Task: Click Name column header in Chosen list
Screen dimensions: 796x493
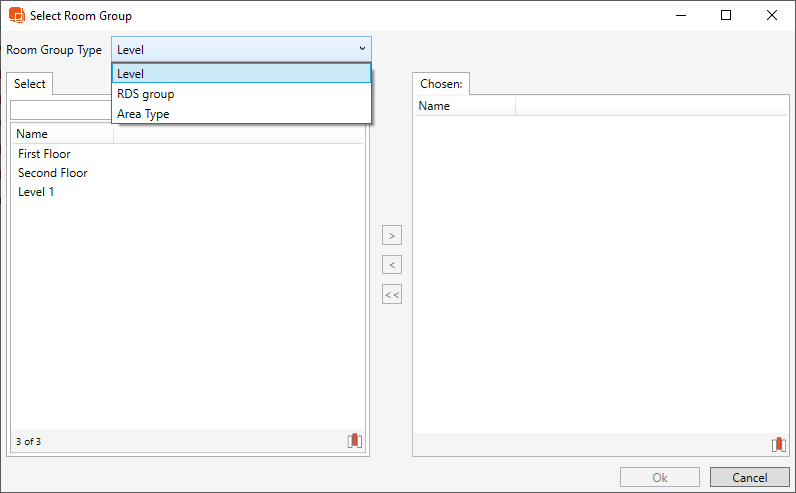Action: (x=464, y=106)
